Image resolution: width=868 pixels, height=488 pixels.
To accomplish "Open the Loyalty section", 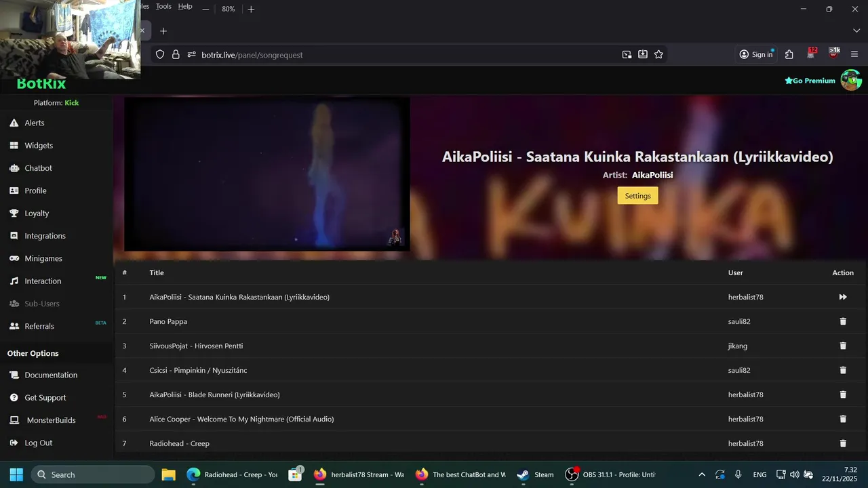I will [37, 213].
